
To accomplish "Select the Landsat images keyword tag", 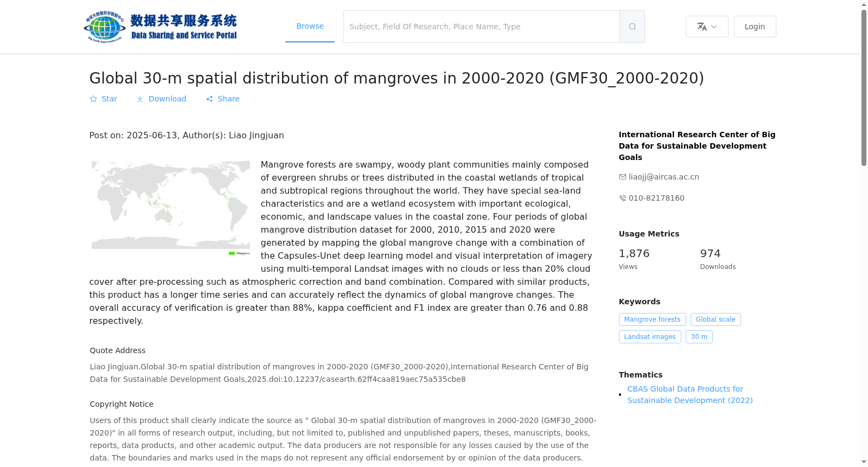I will 650,337.
